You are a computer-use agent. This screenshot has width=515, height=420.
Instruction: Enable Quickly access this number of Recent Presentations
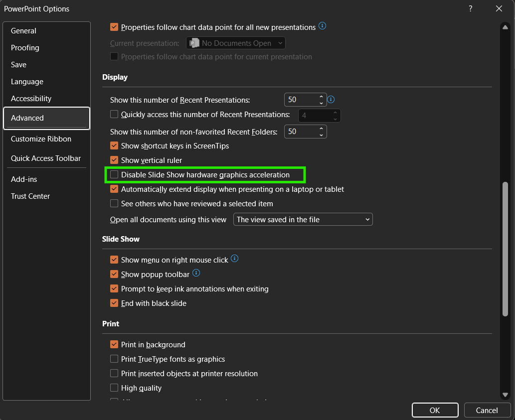[114, 114]
